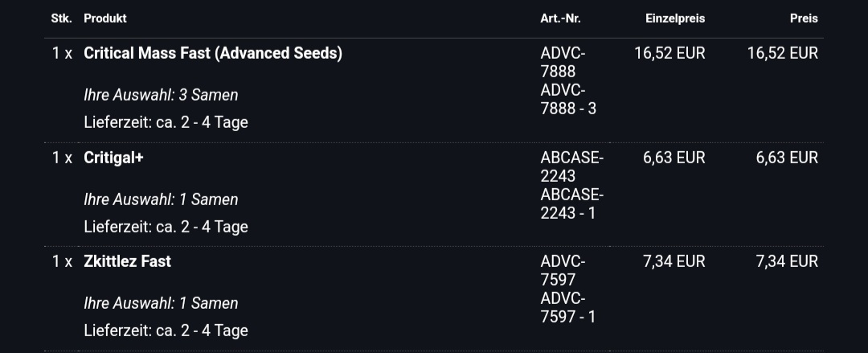Viewport: 868px width, 353px height.
Task: Open the Critigal+ product name
Action: [x=113, y=158]
